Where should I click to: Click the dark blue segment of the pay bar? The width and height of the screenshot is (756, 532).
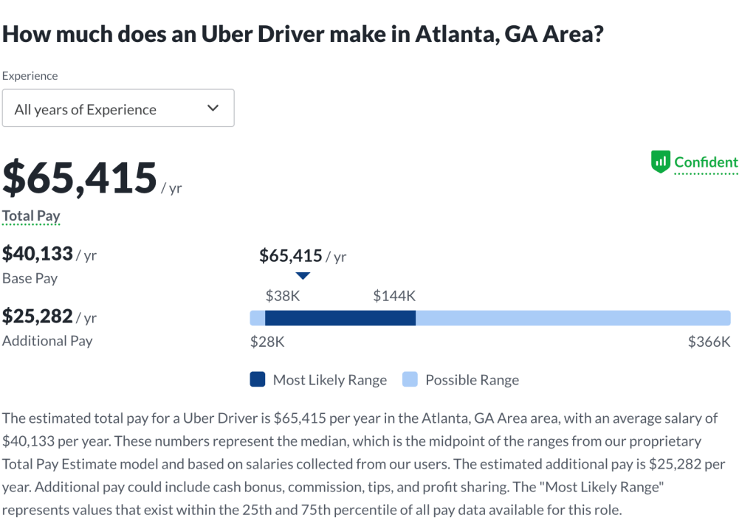(340, 318)
